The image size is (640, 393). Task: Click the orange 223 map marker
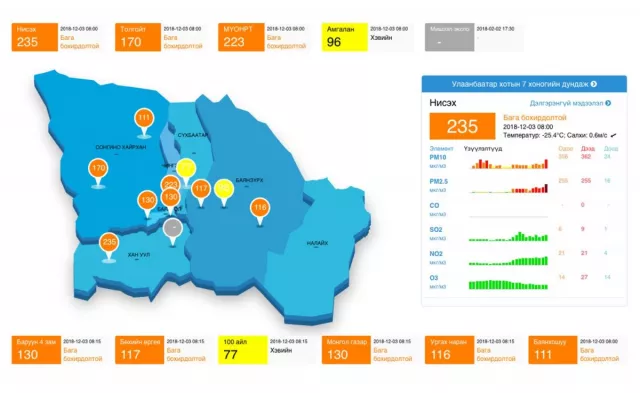[171, 184]
